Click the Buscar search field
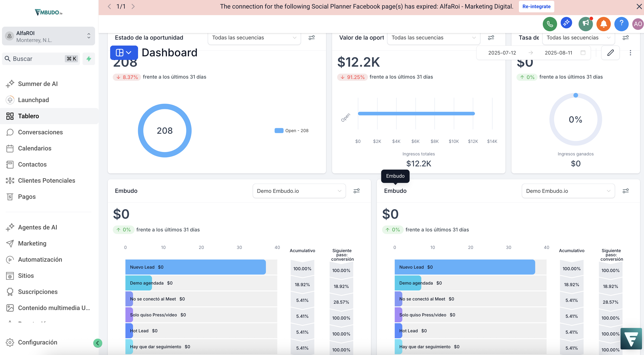Image resolution: width=644 pixels, height=355 pixels. pyautogui.click(x=38, y=59)
